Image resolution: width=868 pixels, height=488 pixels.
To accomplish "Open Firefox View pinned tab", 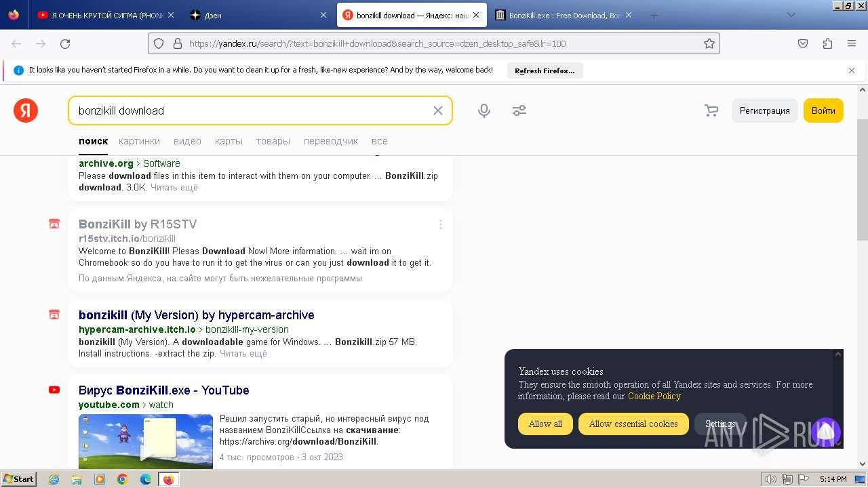I will (x=14, y=15).
